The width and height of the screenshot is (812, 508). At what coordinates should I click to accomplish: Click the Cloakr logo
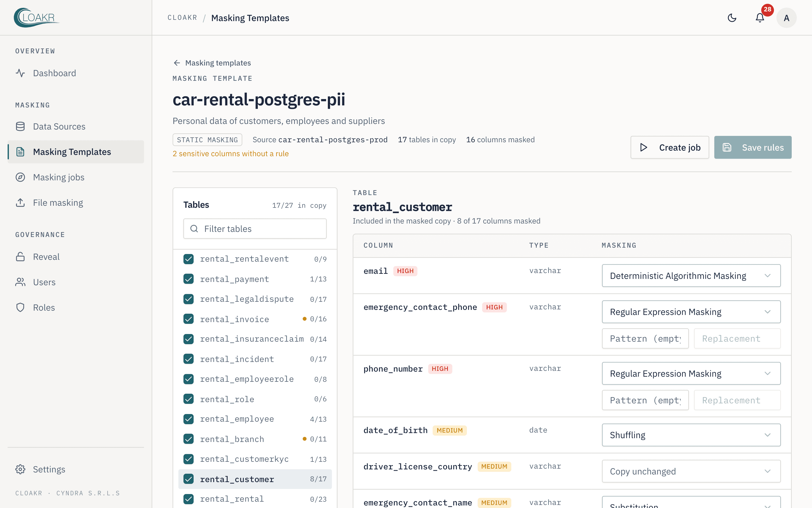click(37, 18)
